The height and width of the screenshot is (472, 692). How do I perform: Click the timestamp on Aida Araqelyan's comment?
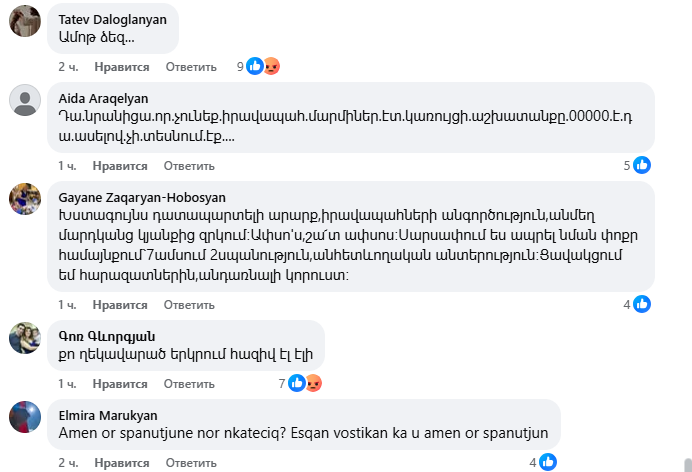point(67,165)
